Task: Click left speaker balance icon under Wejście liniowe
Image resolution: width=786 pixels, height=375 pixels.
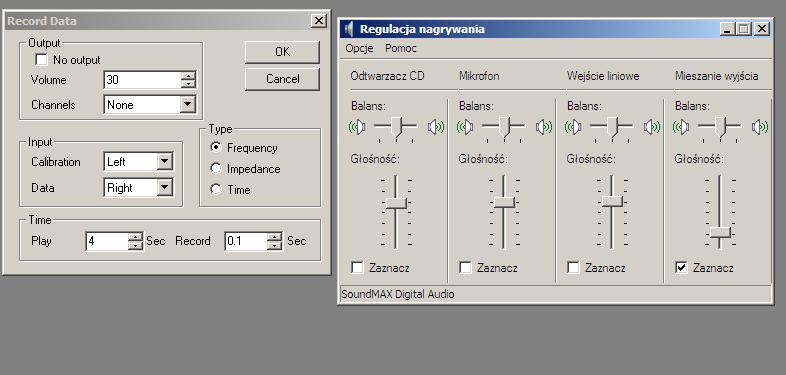Action: tap(573, 127)
